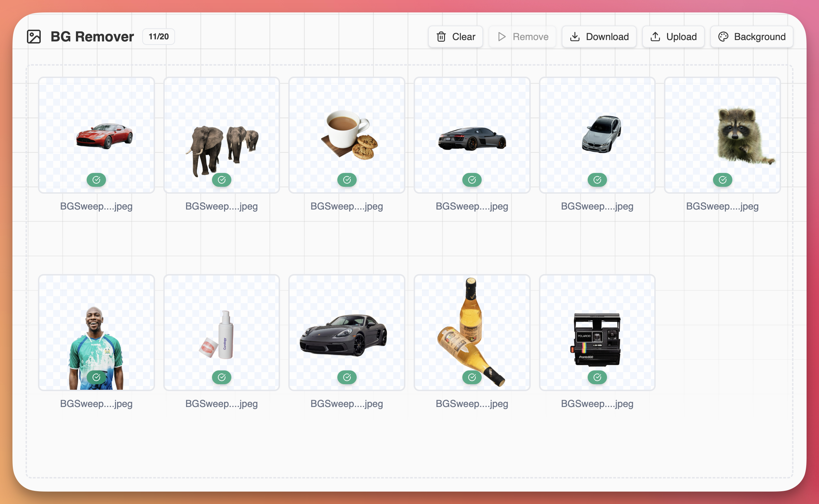The height and width of the screenshot is (504, 819).
Task: Click the Clear trash button
Action: (455, 37)
